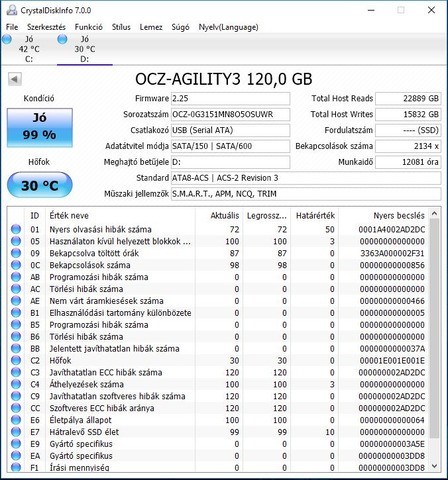Click the ID column header
The height and width of the screenshot is (480, 448).
[35, 216]
